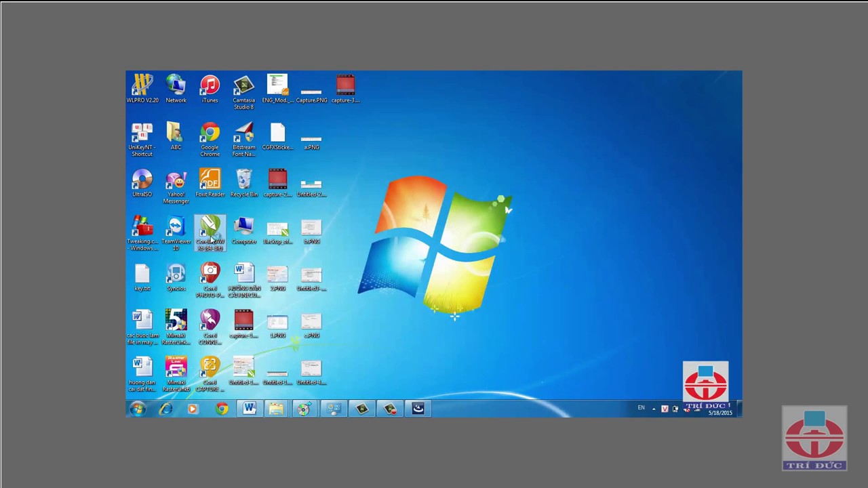This screenshot has width=868, height=488.
Task: Open the ABC folder on desktop
Action: tap(176, 136)
